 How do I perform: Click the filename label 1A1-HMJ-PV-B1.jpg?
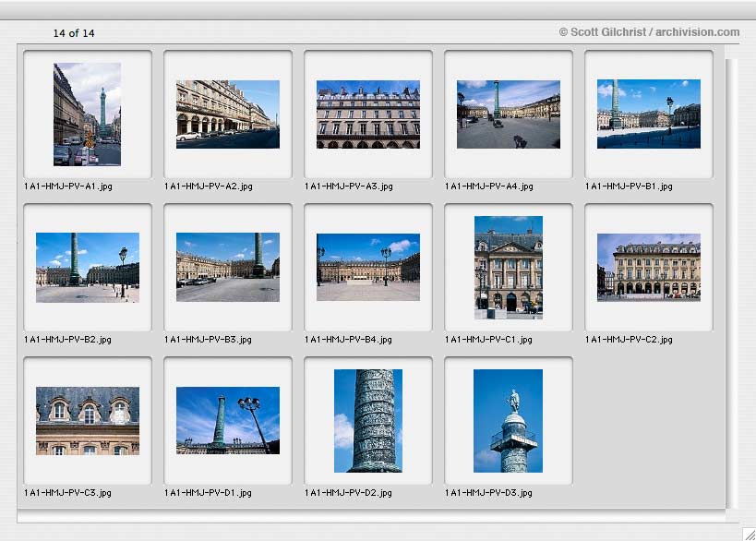pyautogui.click(x=629, y=186)
